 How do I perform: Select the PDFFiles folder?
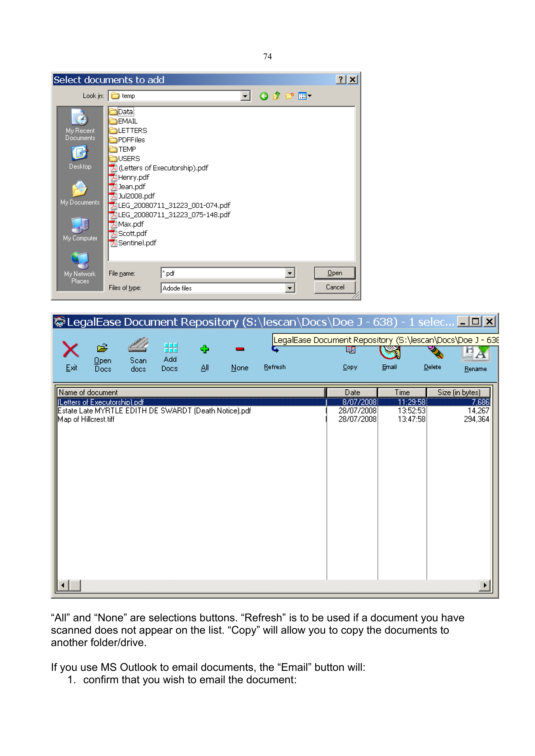click(127, 140)
